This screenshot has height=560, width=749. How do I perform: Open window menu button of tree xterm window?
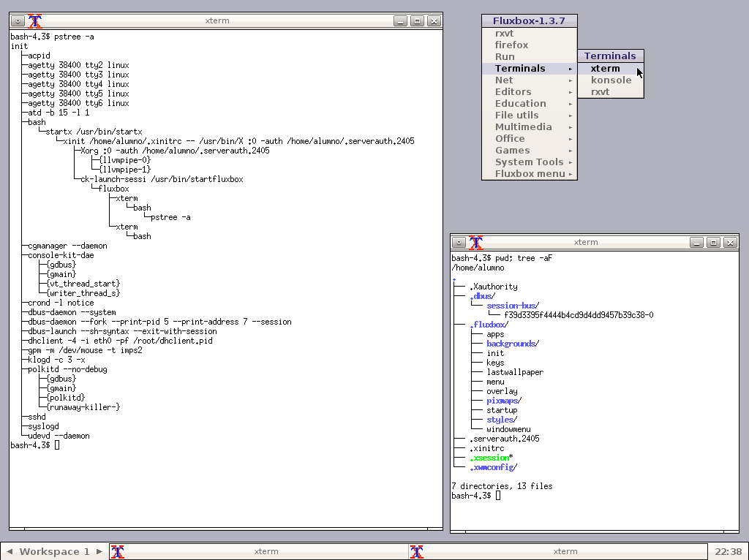pyautogui.click(x=459, y=242)
